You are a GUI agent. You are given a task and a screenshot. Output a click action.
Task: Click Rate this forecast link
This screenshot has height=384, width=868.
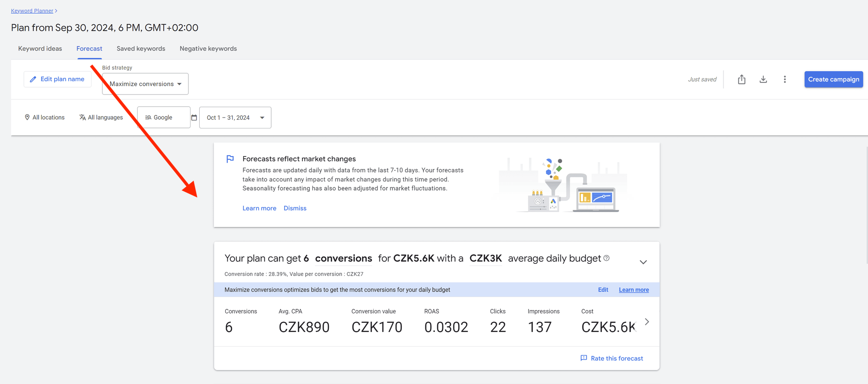pyautogui.click(x=617, y=358)
